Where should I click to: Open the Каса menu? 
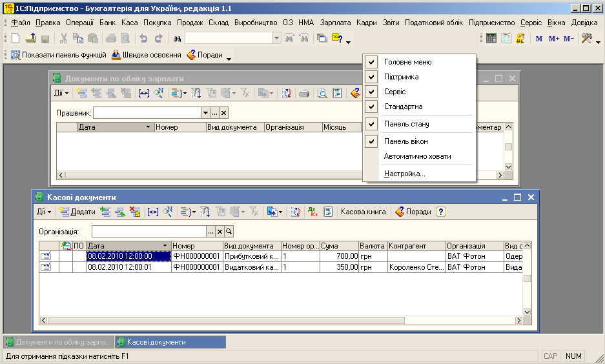tap(130, 23)
